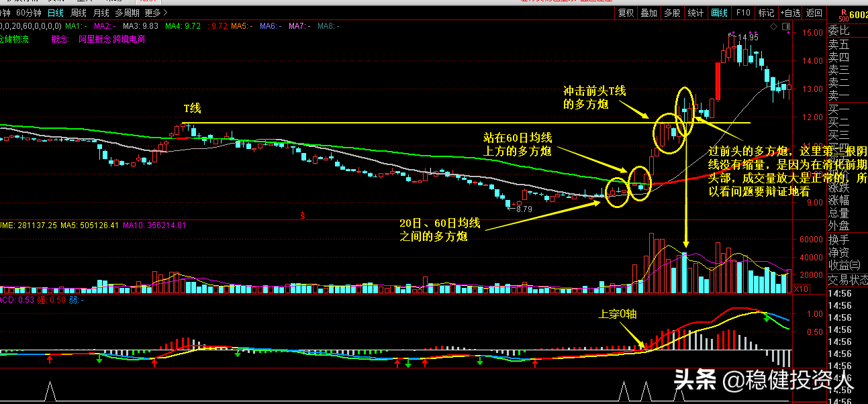This screenshot has height=404, width=868.
Task: Click the MA5 indicator label
Action: pos(242,26)
